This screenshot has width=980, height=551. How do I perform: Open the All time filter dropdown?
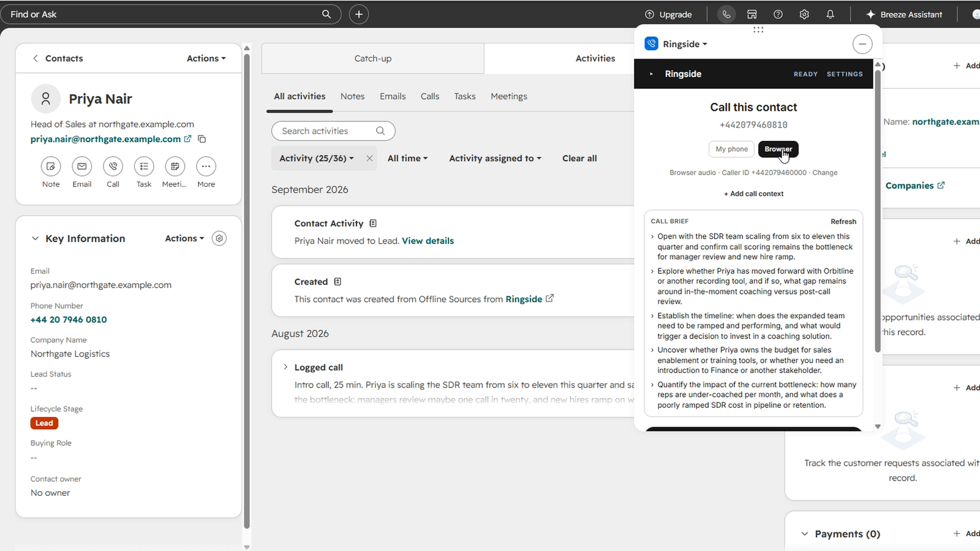[407, 158]
